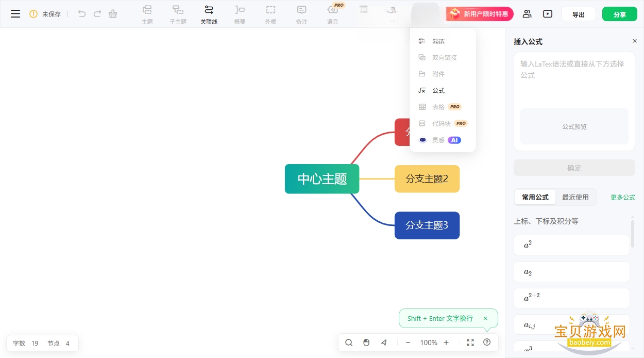The height and width of the screenshot is (358, 644).
Task: Open the 更多公式 link
Action: pos(623,197)
